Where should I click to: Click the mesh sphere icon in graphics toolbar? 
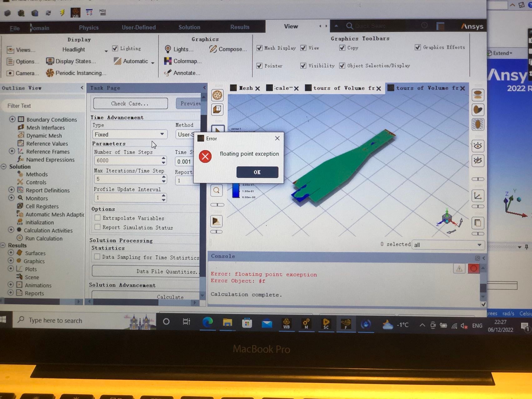pos(217,95)
